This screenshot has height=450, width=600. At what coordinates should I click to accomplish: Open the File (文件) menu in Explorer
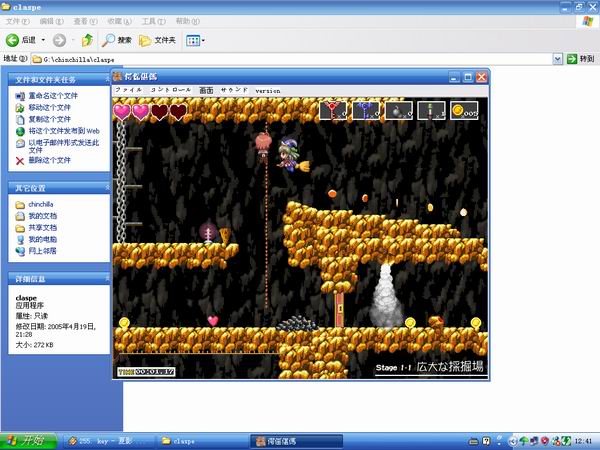pyautogui.click(x=18, y=21)
